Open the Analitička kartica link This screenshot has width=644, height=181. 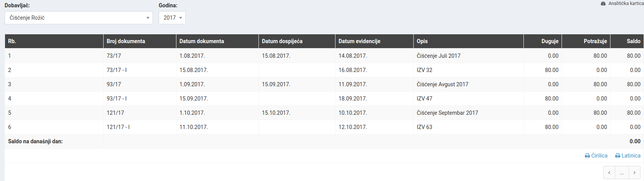622,3
